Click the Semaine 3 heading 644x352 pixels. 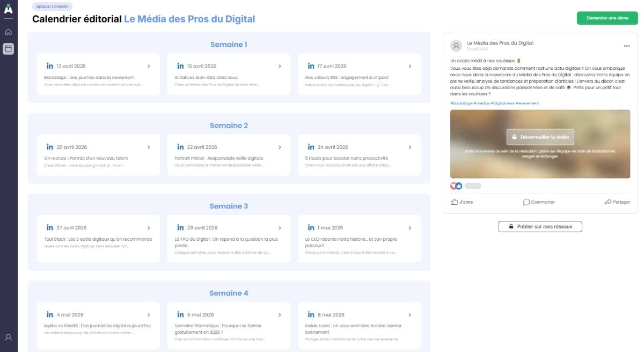(229, 206)
